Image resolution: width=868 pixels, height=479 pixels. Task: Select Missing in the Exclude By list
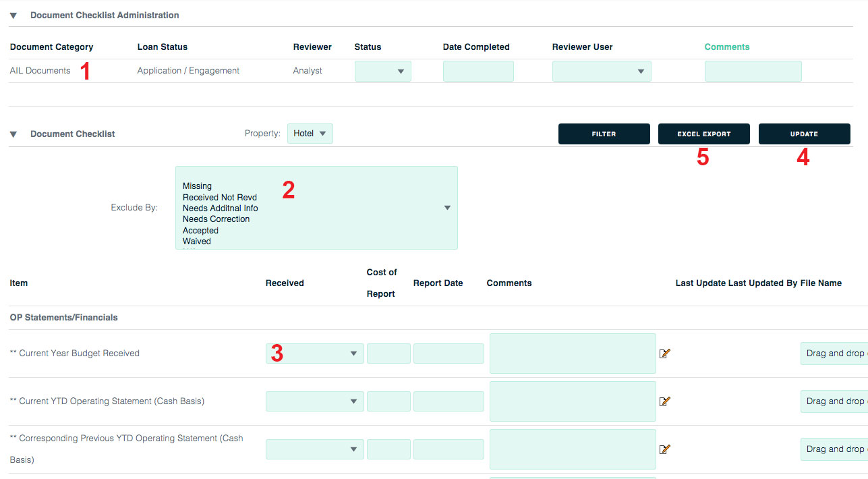pyautogui.click(x=197, y=186)
